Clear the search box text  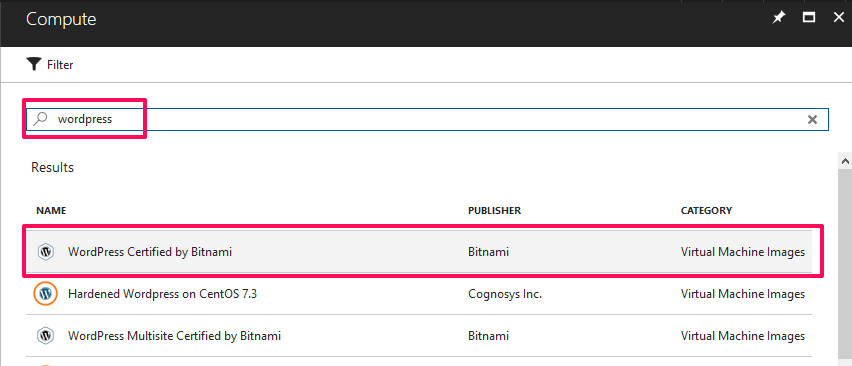click(812, 119)
